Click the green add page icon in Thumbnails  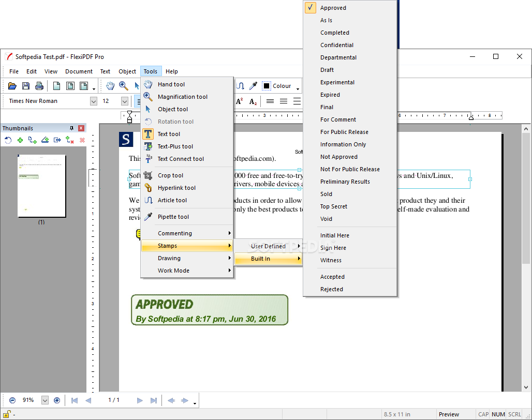click(x=20, y=140)
